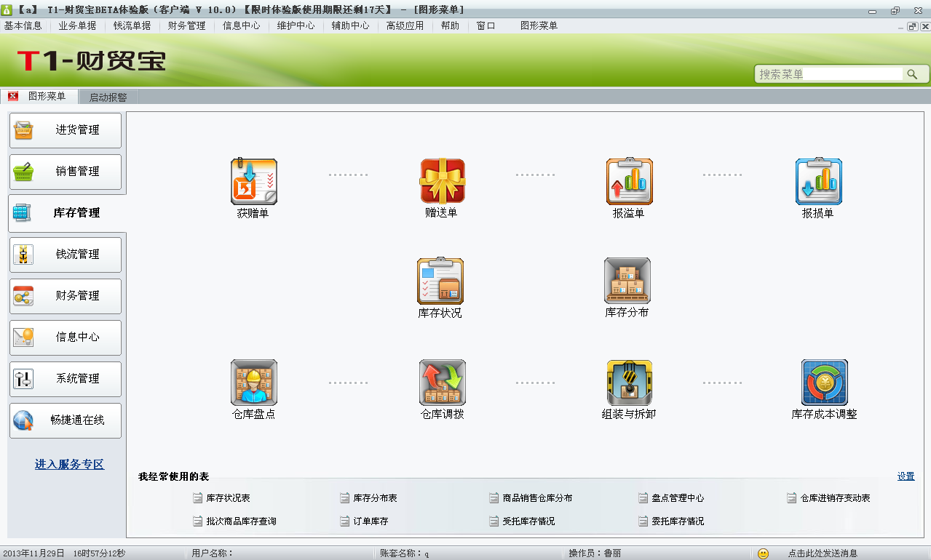Open the 报损单 icon
This screenshot has height=560, width=931.
click(818, 182)
